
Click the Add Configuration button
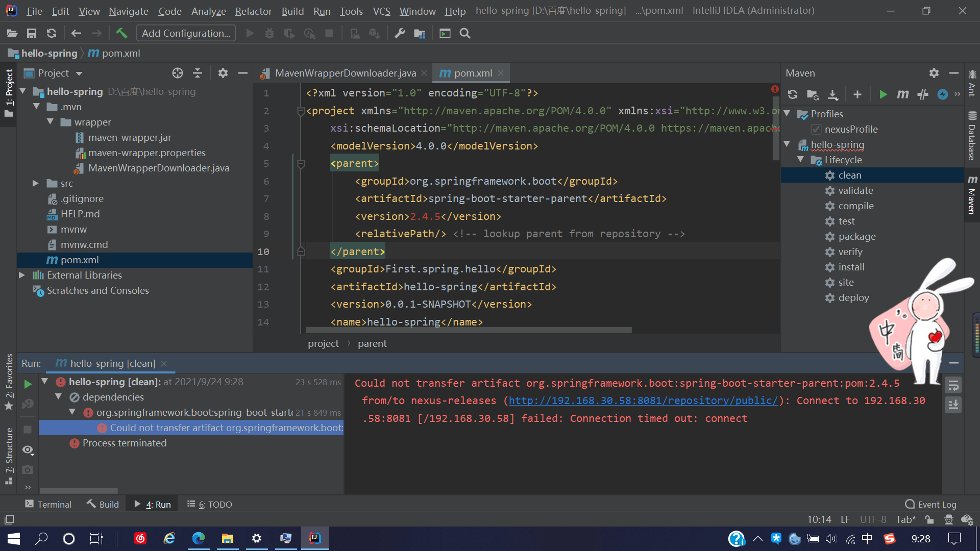click(x=186, y=33)
